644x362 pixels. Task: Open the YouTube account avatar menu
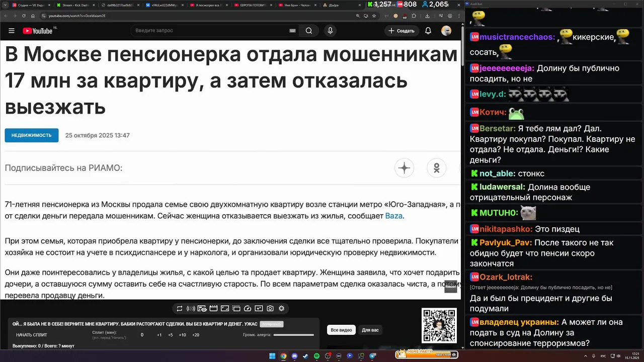point(446,31)
